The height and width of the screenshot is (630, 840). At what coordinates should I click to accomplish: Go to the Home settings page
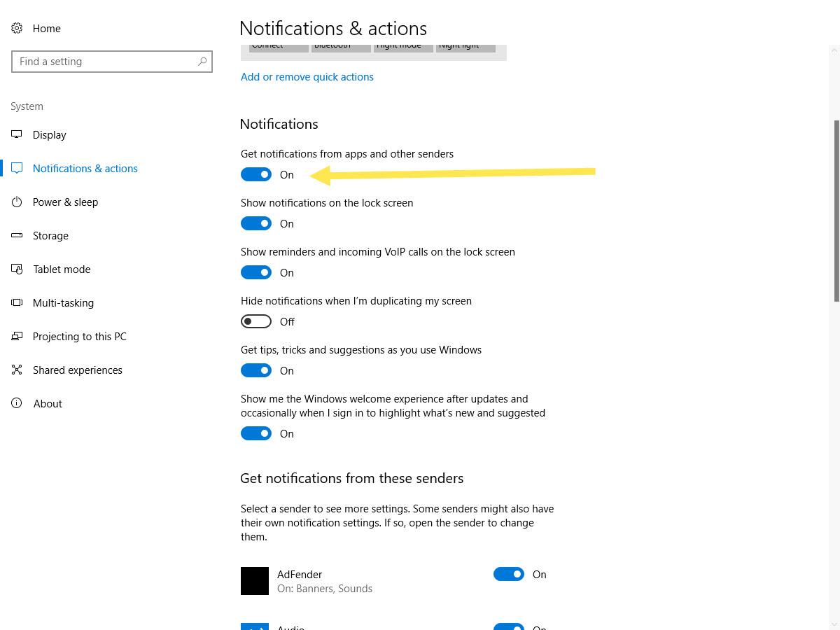[x=46, y=29]
